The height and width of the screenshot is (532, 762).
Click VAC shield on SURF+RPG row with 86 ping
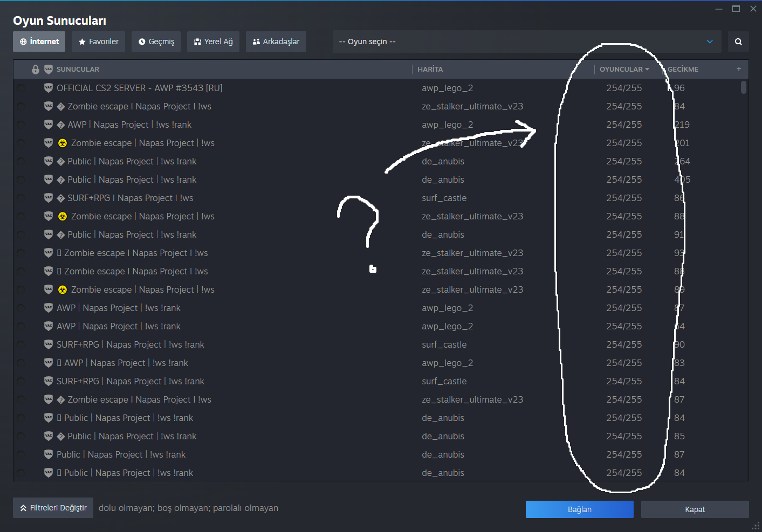[x=49, y=198]
